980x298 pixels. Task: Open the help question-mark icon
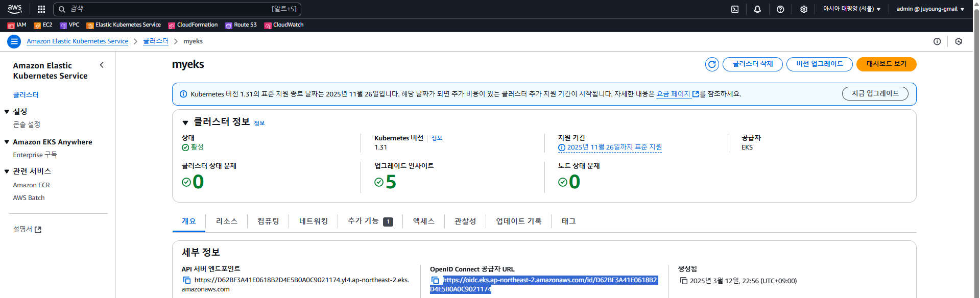pos(780,9)
